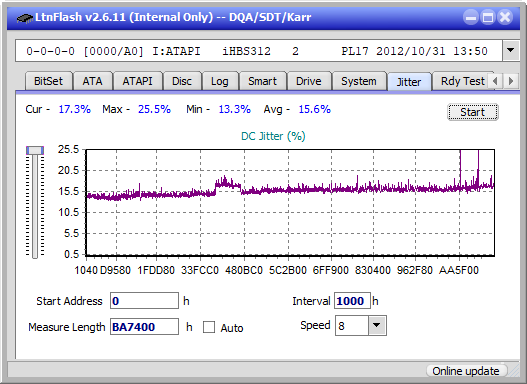Click the vertical scale slider thumb
The image size is (527, 384).
pos(35,150)
